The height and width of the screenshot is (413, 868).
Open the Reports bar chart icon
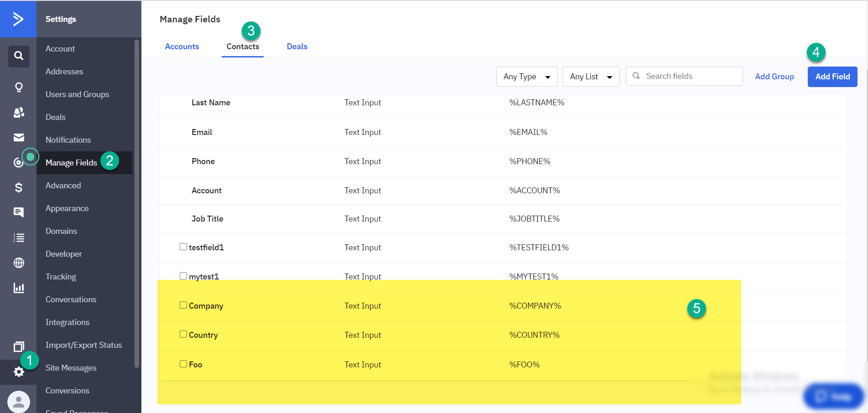tap(19, 288)
